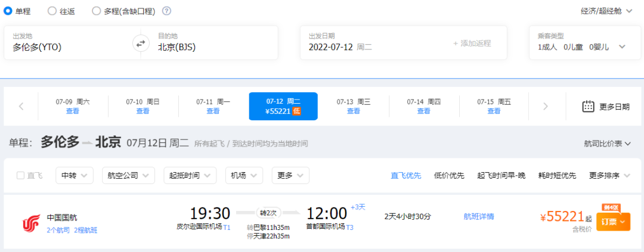Edit the destination city 北京(BJS) field
644x252 pixels.
tap(213, 43)
